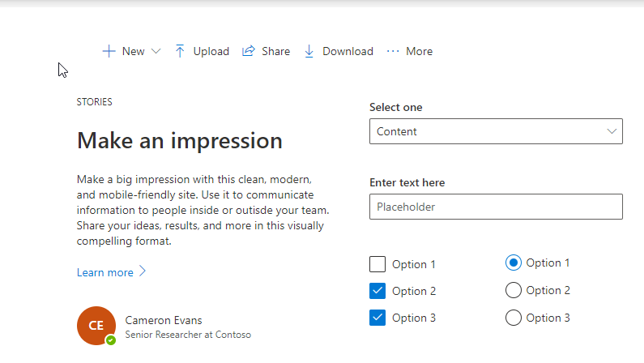
Task: Check the Option 1 checkbox
Action: [377, 264]
